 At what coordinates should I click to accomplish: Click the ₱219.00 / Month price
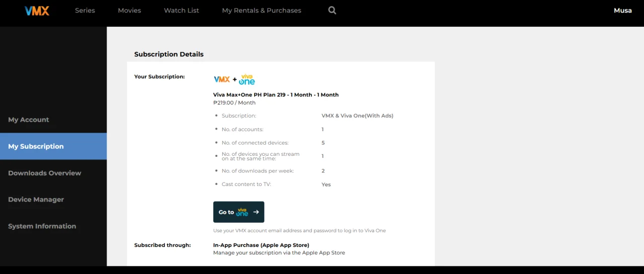pos(234,103)
